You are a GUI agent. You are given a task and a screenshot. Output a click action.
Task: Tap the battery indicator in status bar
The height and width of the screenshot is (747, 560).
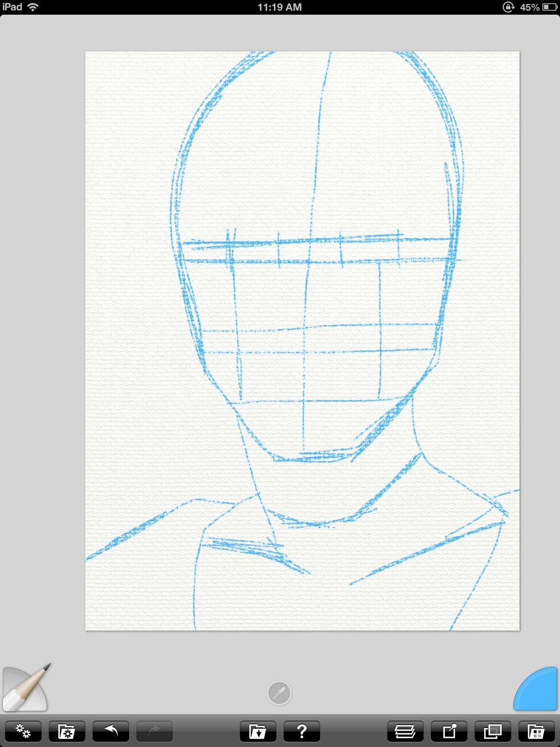click(x=549, y=7)
